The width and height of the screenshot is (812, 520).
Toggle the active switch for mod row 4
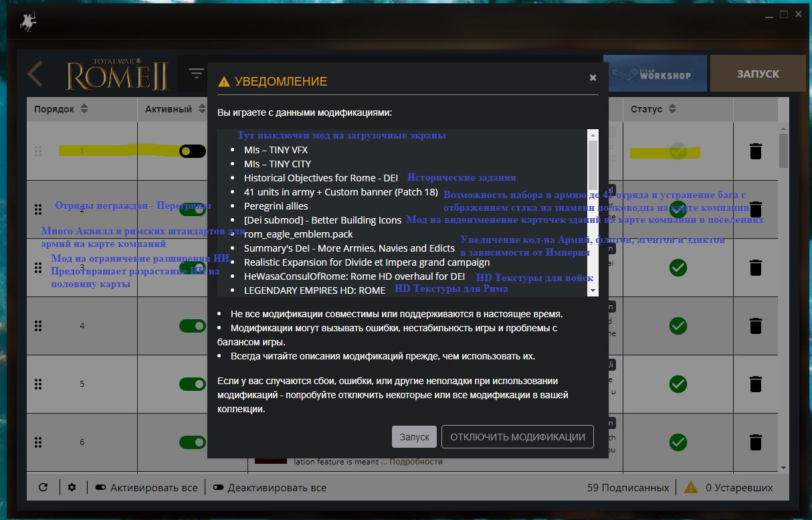192,326
